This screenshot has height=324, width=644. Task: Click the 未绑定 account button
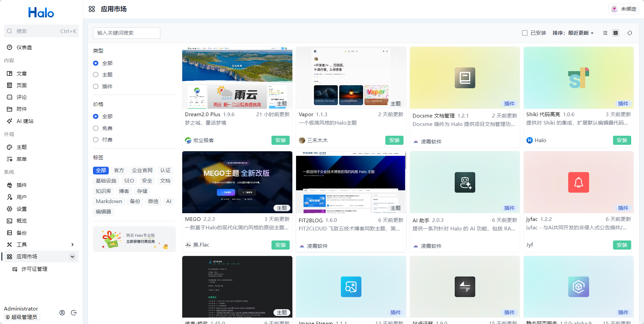coord(624,9)
